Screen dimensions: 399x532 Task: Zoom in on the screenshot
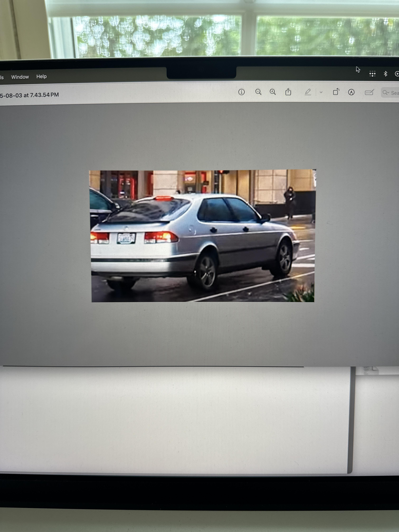[x=272, y=92]
